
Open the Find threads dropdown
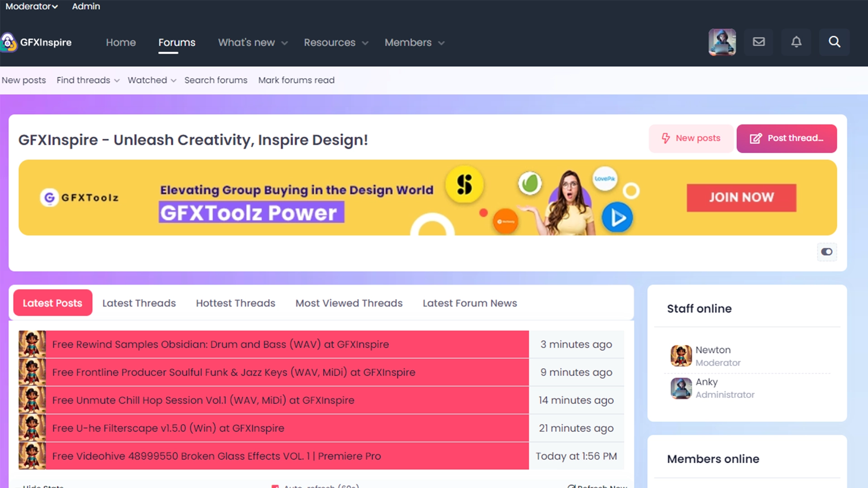[x=88, y=80]
